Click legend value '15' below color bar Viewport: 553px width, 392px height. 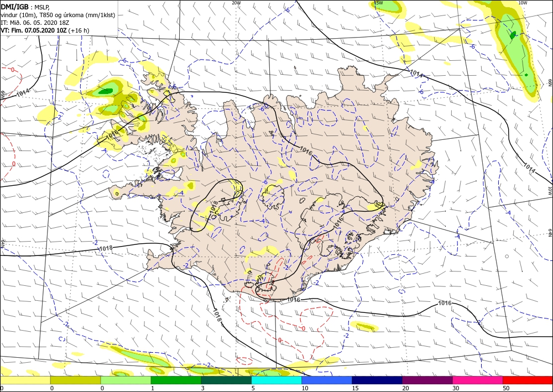tap(355, 388)
